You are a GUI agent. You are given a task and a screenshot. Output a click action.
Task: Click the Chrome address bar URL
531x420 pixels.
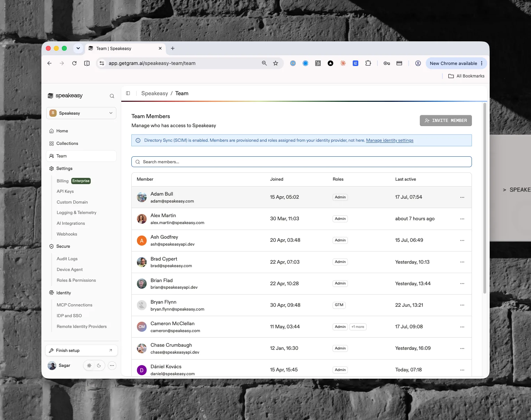(152, 63)
